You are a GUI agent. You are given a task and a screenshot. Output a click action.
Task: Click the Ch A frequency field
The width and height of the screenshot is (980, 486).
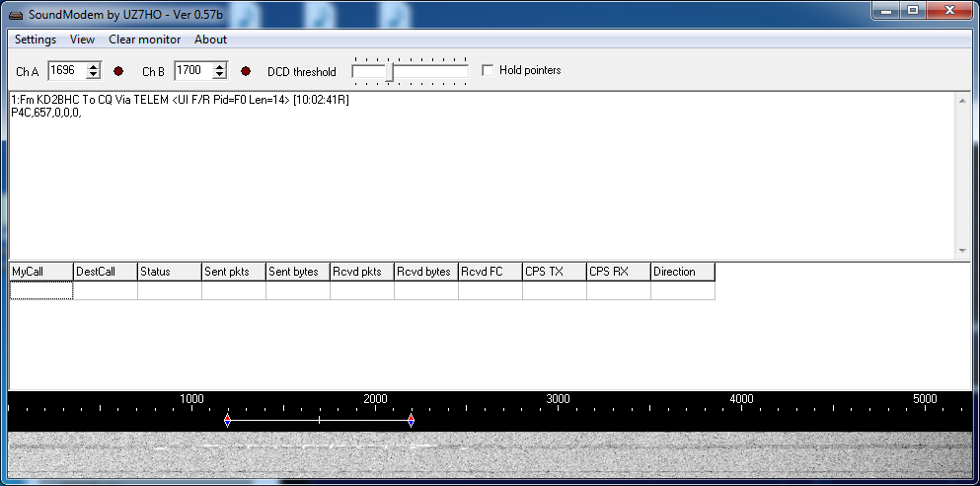point(67,71)
